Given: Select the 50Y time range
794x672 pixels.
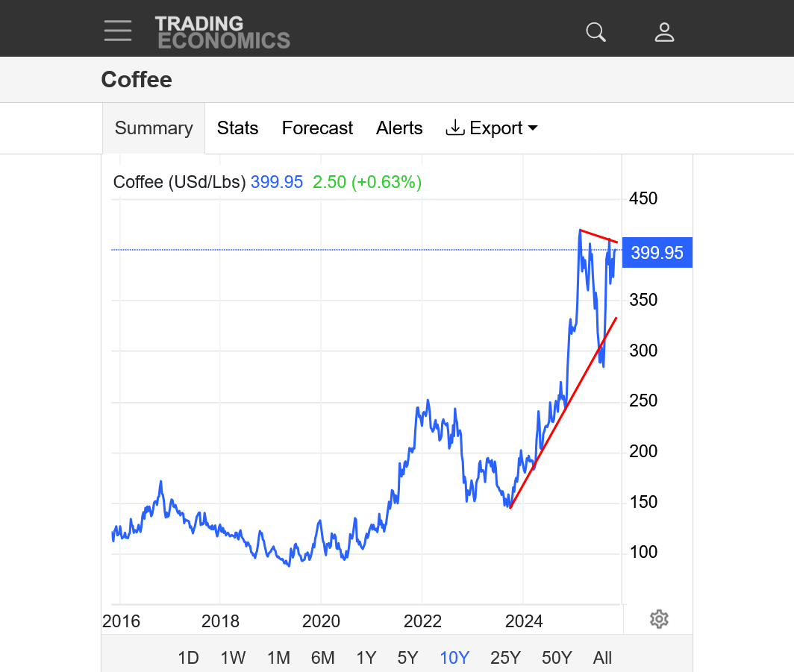Looking at the screenshot, I should tap(557, 658).
